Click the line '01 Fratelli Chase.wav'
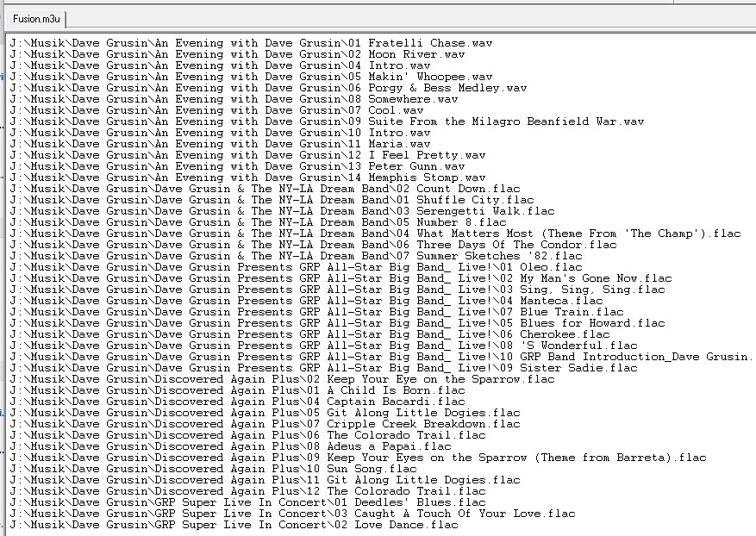This screenshot has height=536, width=756. click(251, 43)
